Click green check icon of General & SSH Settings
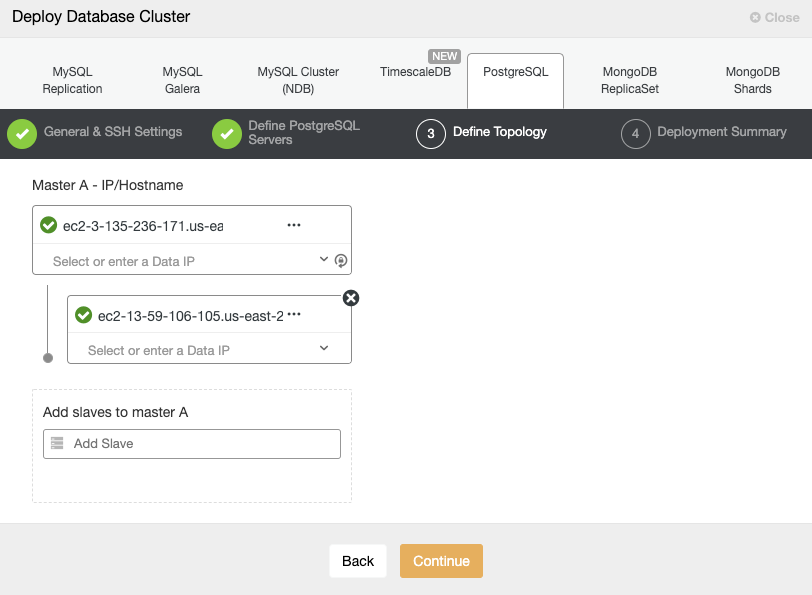Viewport: 812px width, 595px height. click(x=22, y=134)
